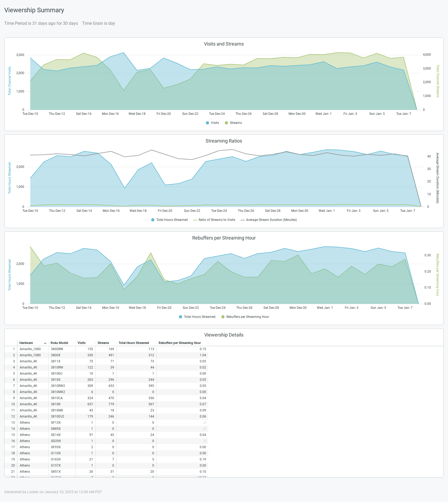The width and height of the screenshot is (448, 502).
Task: Click the null rebuffers symbol for GF13X
Action: pos(205,423)
